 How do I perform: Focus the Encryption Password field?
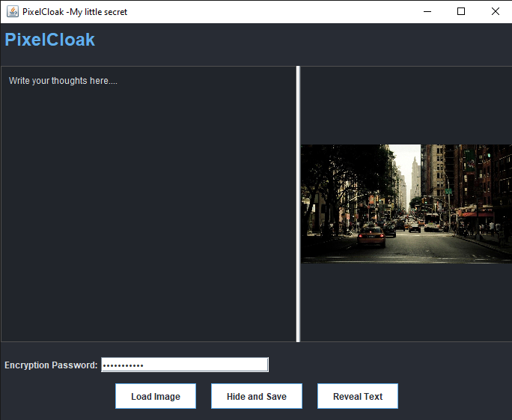click(x=184, y=365)
